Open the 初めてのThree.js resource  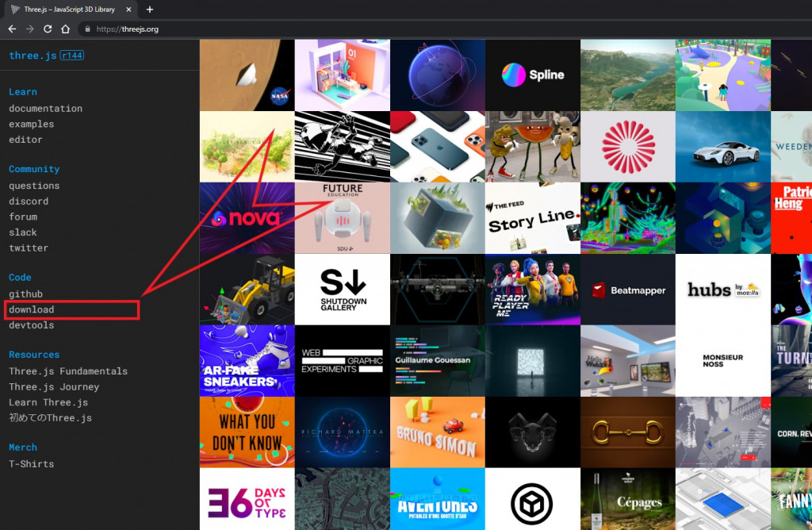click(50, 417)
